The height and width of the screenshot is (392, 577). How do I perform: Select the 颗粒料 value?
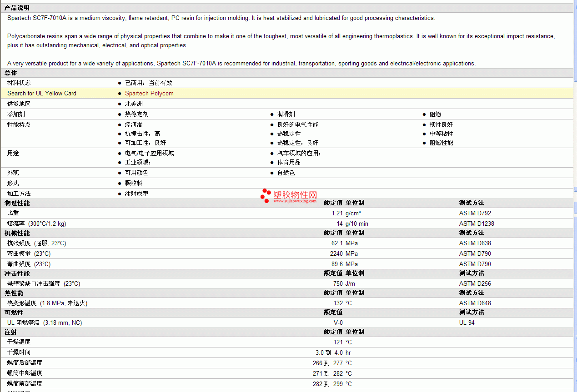point(134,183)
